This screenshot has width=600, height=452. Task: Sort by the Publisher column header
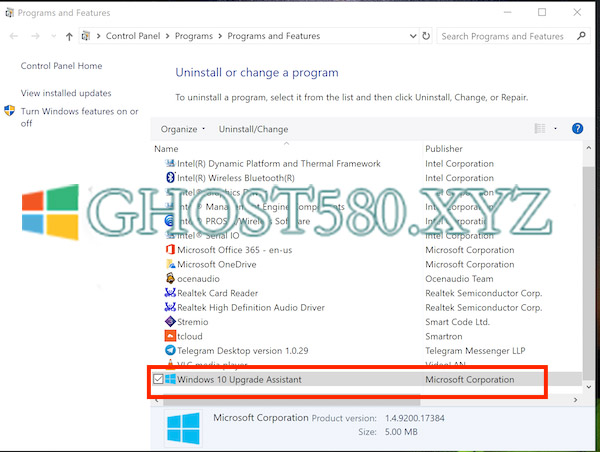click(x=444, y=148)
